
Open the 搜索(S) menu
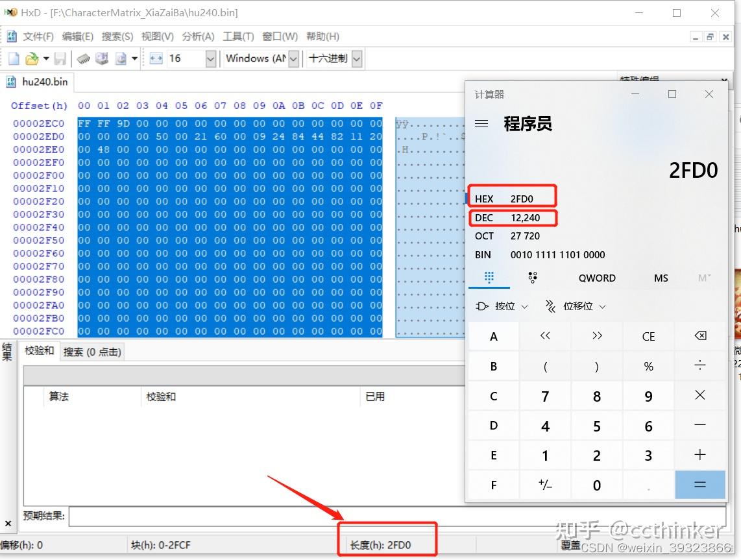click(x=117, y=36)
